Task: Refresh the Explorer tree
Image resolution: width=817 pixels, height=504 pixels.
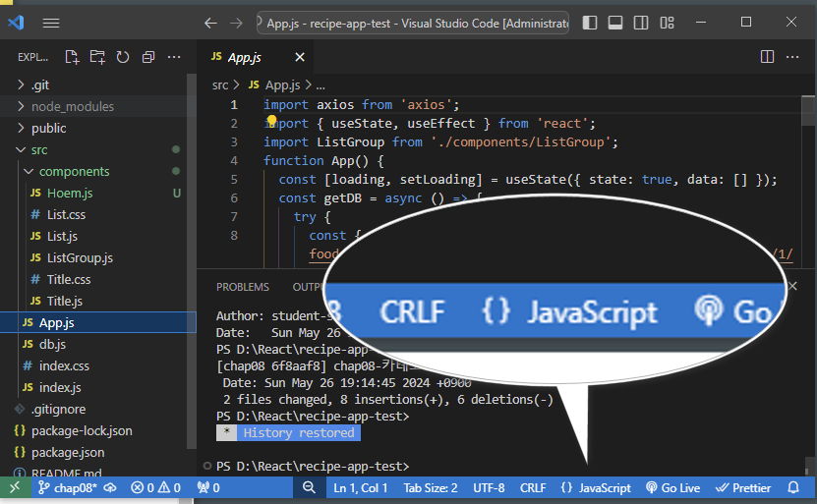Action: (123, 57)
